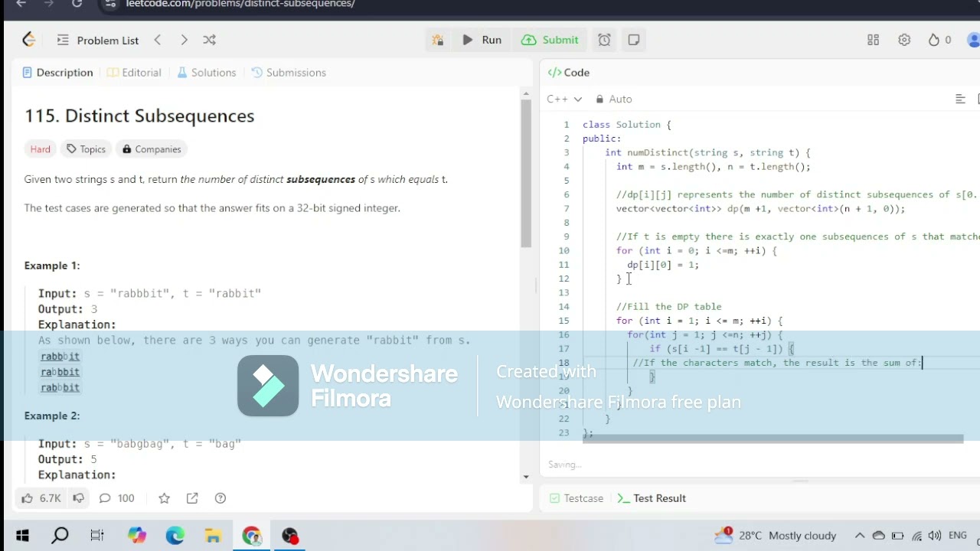Click the ENG language indicator
980x551 pixels.
point(957,536)
